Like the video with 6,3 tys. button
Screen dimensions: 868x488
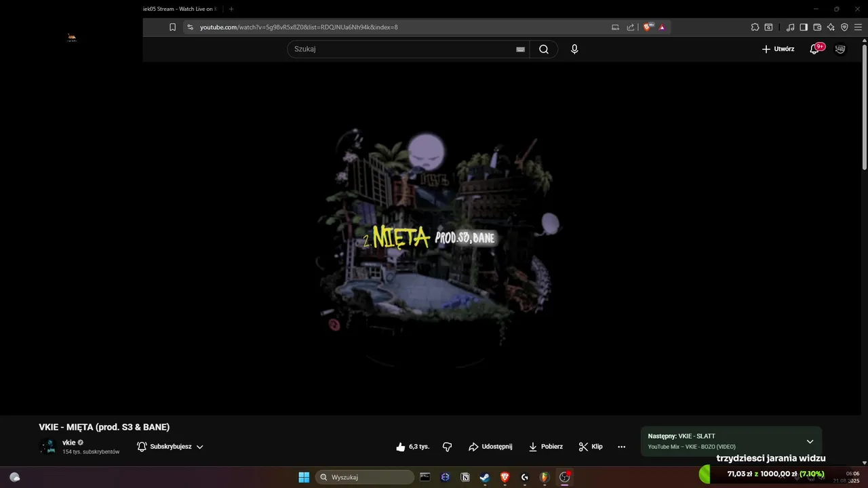coord(412,447)
